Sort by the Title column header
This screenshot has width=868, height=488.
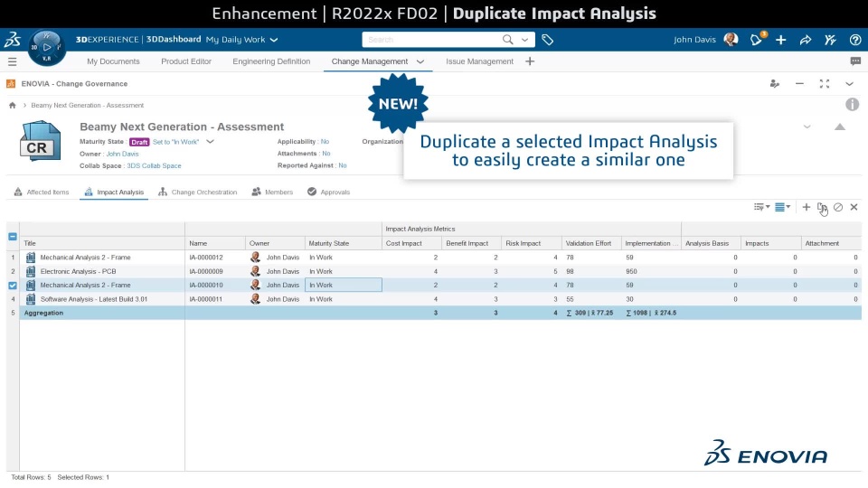102,243
